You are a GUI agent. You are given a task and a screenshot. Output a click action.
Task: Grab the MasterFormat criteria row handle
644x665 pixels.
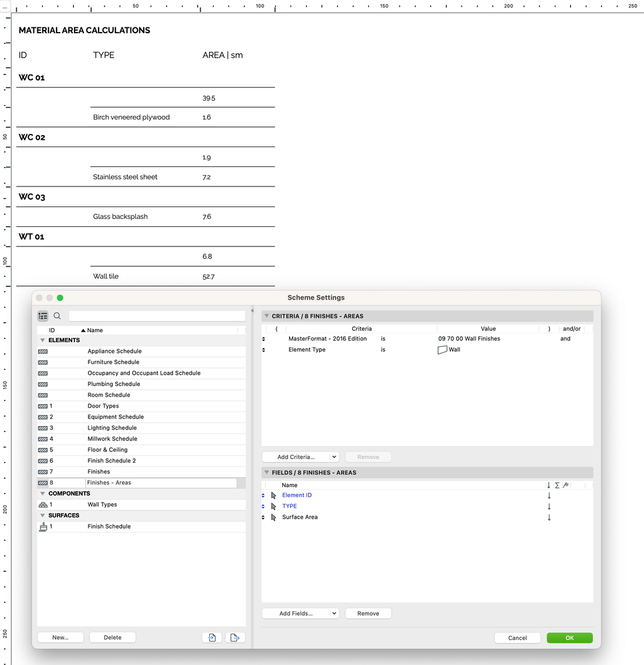click(x=264, y=339)
